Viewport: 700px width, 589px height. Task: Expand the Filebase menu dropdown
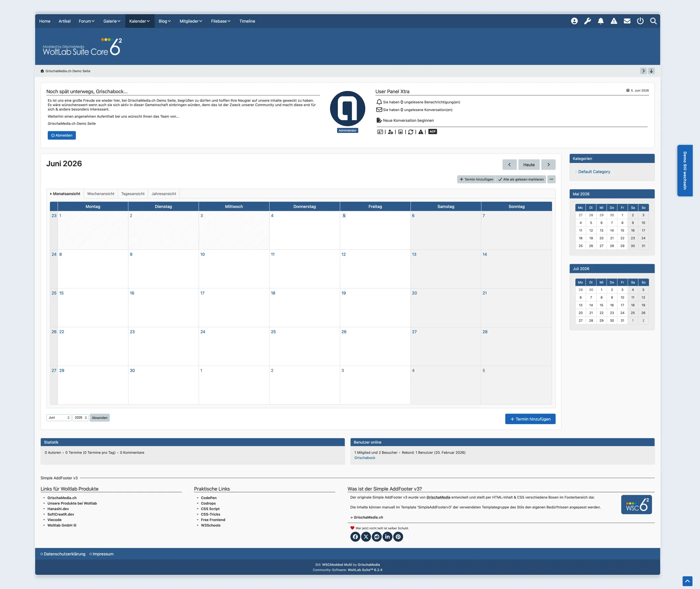click(220, 21)
